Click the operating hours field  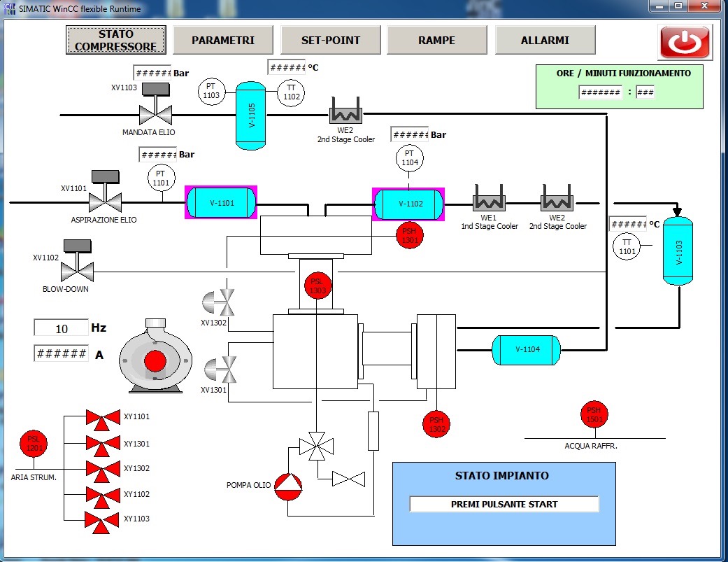tap(600, 92)
